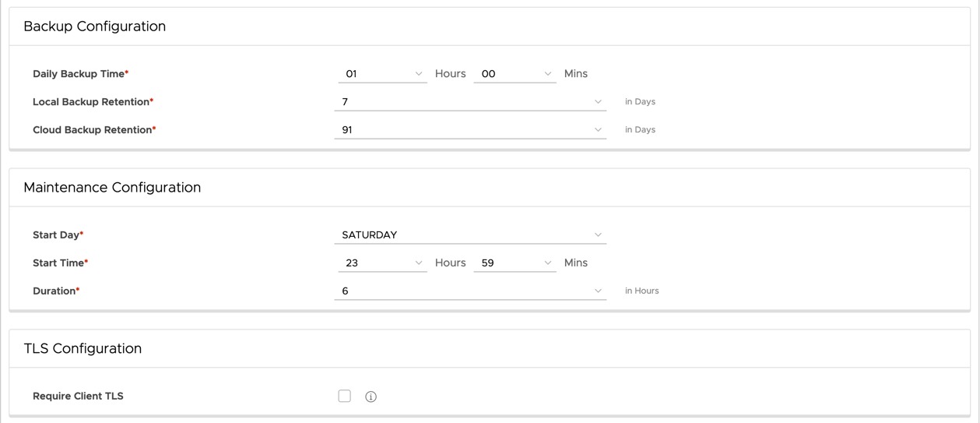Click the Require Client TLS label
This screenshot has width=980, height=423.
78,397
